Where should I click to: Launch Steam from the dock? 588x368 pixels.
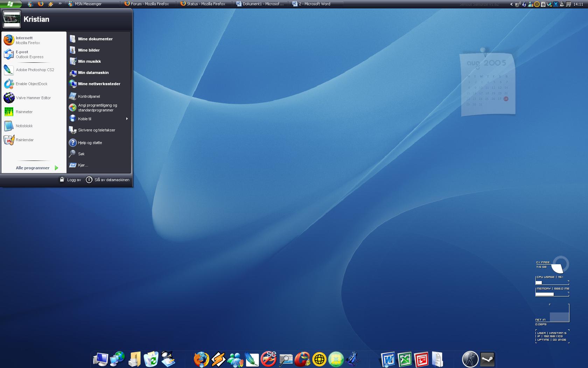coord(487,359)
